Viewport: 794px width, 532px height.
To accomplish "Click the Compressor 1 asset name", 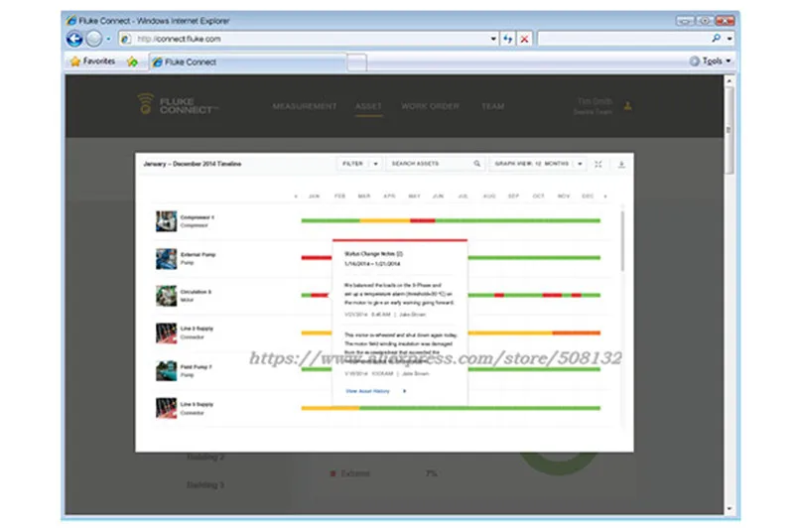I will (197, 217).
